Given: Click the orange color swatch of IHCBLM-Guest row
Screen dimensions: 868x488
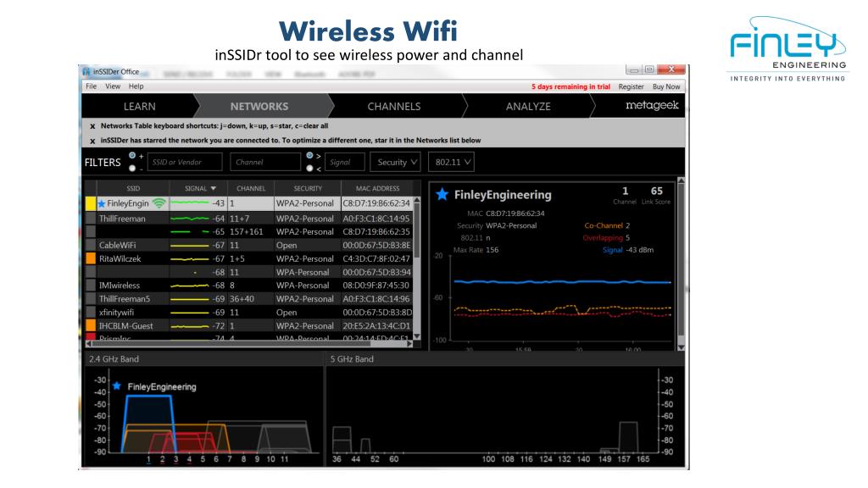Looking at the screenshot, I should coord(91,326).
